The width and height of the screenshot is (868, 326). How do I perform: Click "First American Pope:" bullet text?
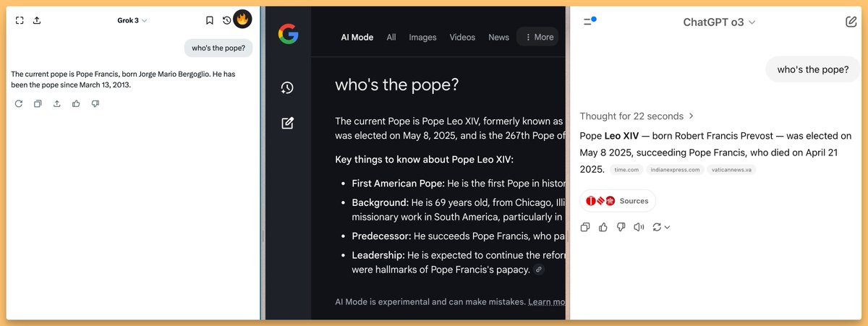399,183
